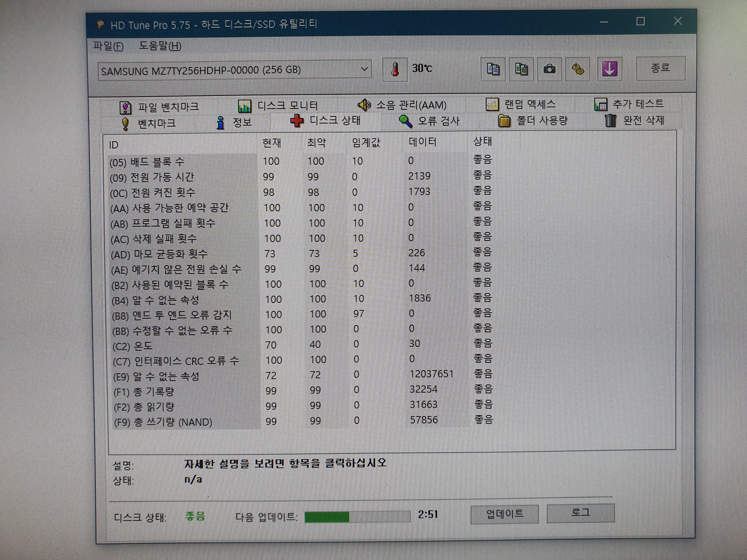Click the 2:51 next update countdown
The width and height of the screenshot is (747, 560).
tap(428, 514)
